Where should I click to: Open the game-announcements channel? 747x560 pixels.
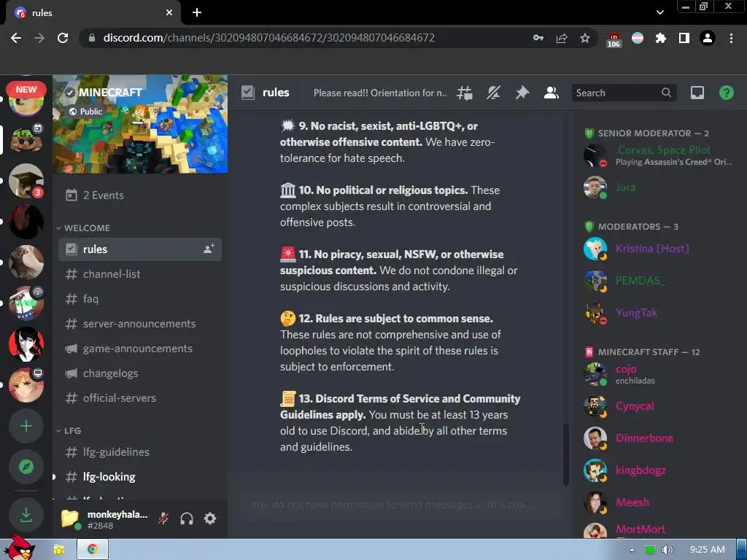[x=139, y=349]
